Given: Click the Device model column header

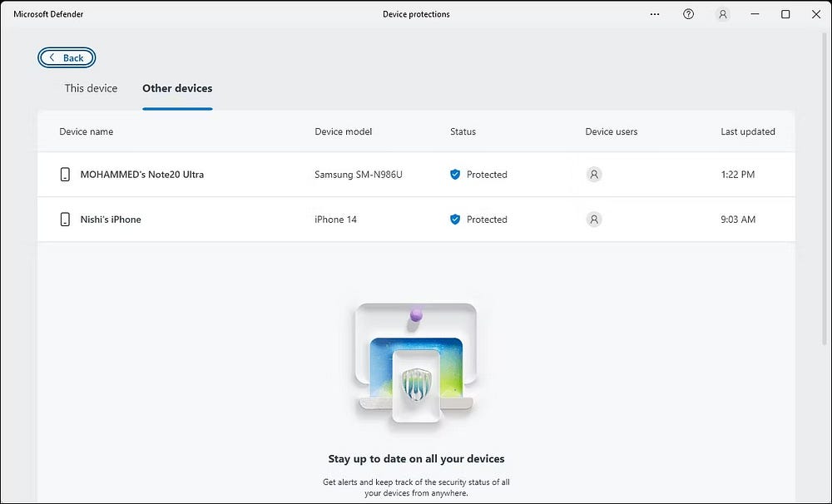Looking at the screenshot, I should [x=343, y=131].
